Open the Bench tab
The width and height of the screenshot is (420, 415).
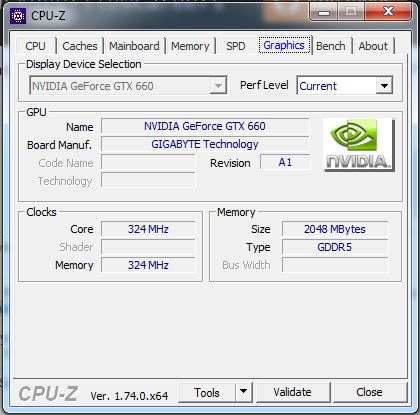pos(331,46)
